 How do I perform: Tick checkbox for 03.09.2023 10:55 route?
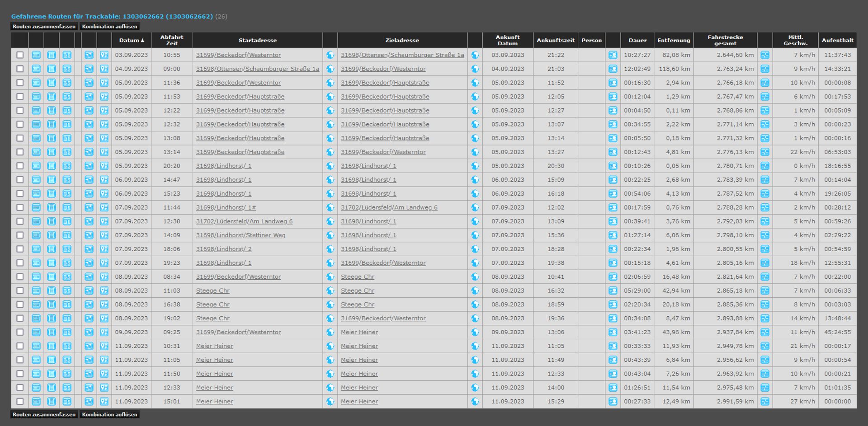(x=20, y=55)
